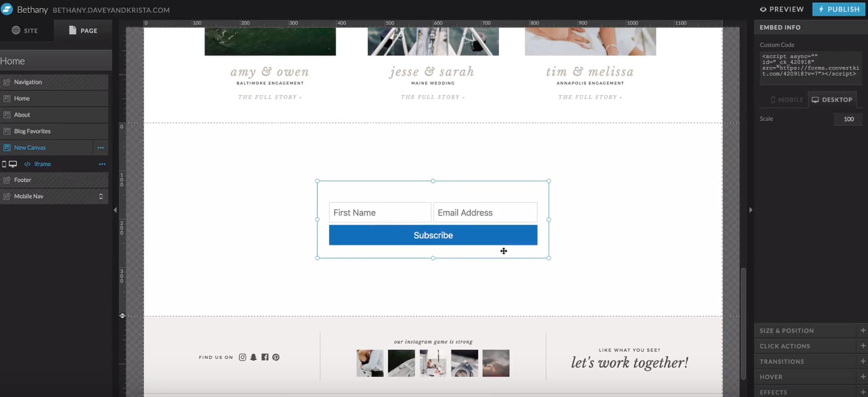This screenshot has height=397, width=868.
Task: Click the Scale value field
Action: tap(848, 119)
